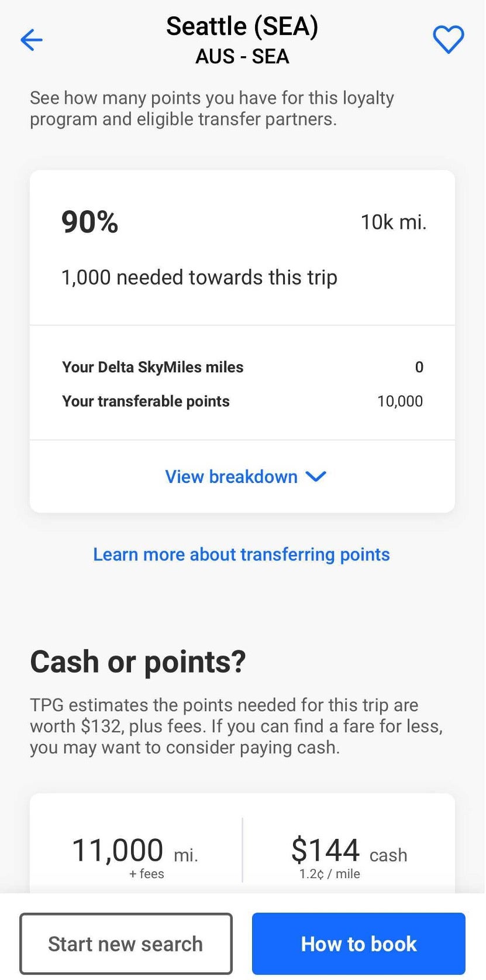Tap the TPG estimates description paragraph

pyautogui.click(x=236, y=726)
